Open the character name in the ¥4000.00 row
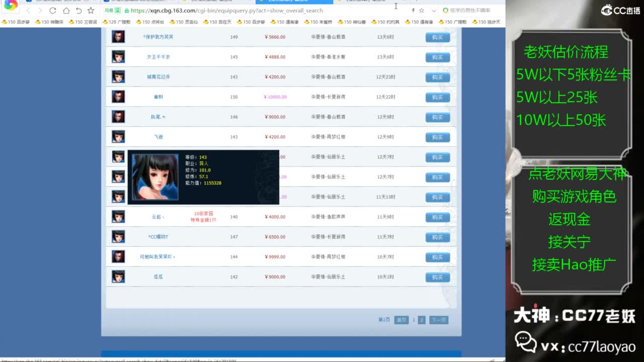 click(158, 217)
